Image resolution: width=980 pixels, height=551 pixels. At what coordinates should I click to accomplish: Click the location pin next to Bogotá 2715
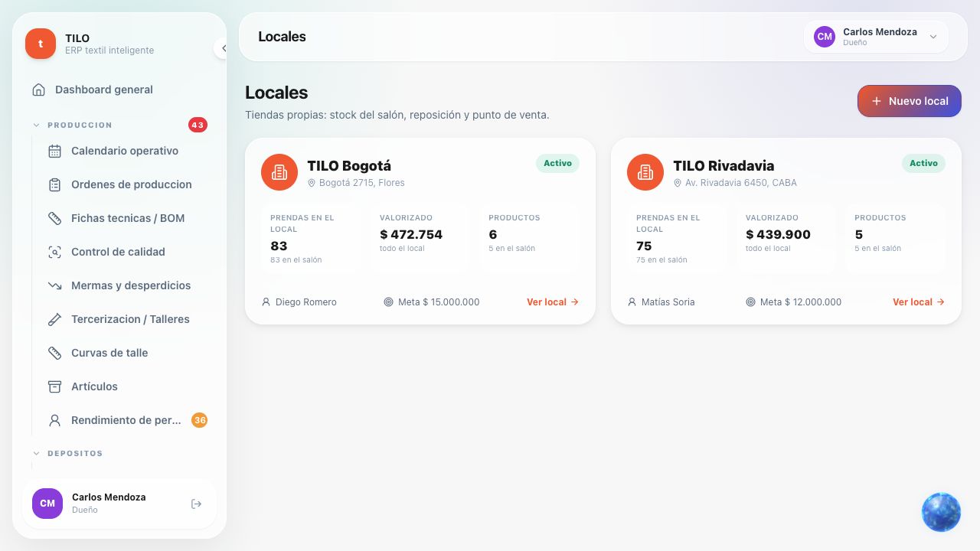point(312,183)
